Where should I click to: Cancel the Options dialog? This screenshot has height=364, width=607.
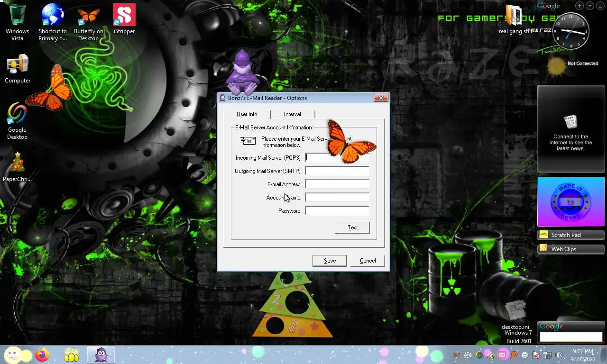pyautogui.click(x=368, y=261)
